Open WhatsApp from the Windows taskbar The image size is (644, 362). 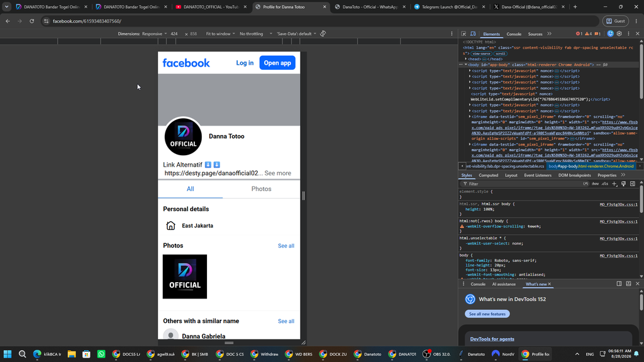tap(101, 354)
